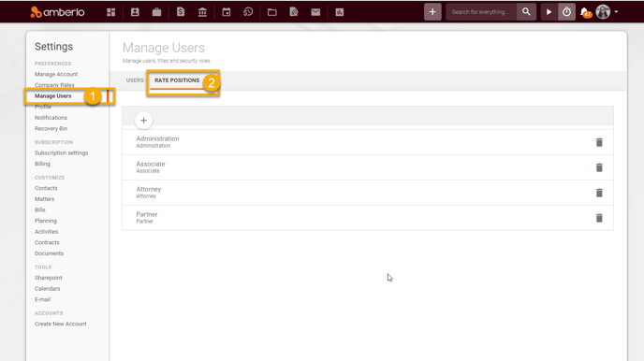Switch to the Users tab
This screenshot has height=361, width=644.
click(x=135, y=80)
